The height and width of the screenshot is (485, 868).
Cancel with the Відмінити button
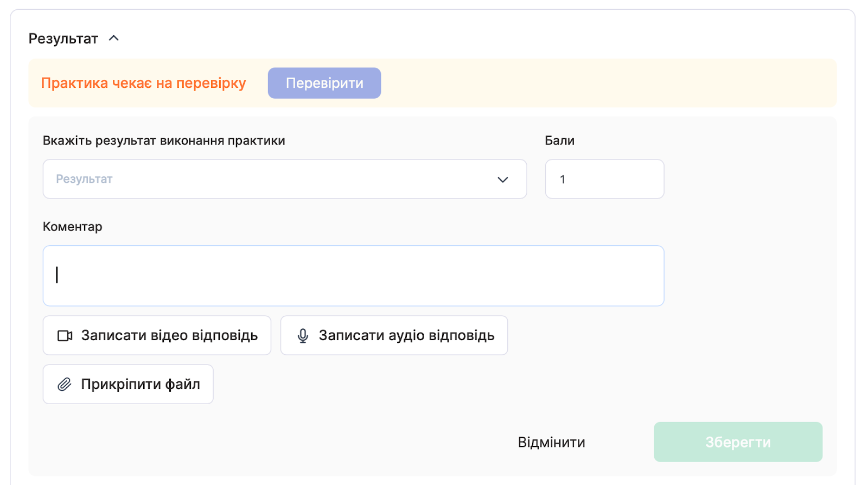(x=551, y=442)
